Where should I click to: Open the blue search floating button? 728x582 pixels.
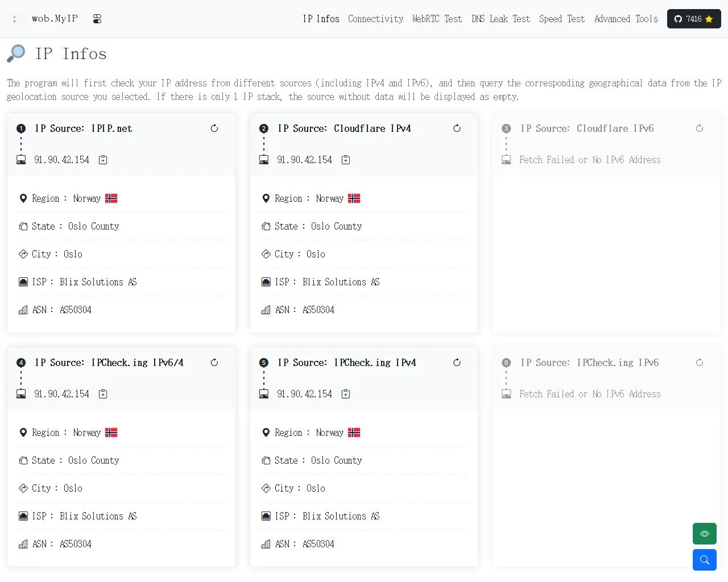pyautogui.click(x=704, y=560)
